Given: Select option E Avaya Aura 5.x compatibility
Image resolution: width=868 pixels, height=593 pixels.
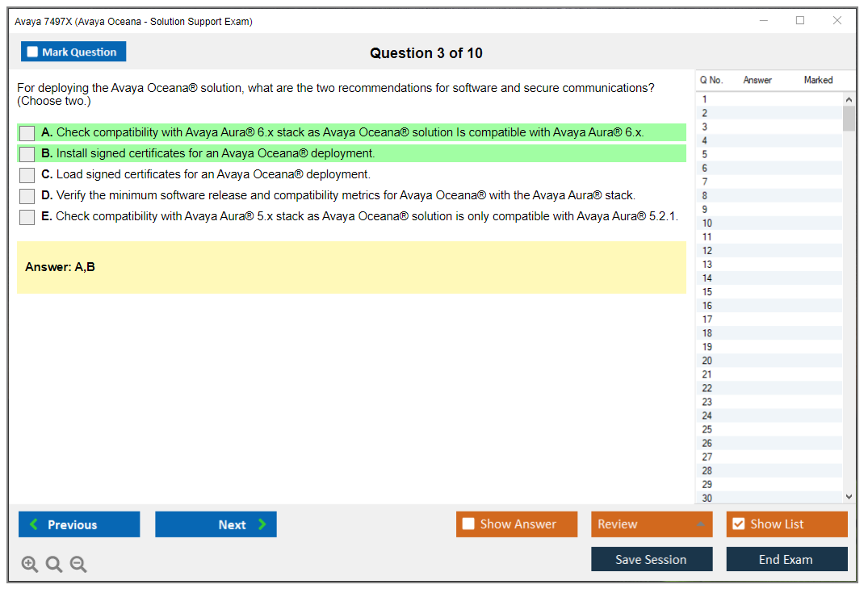Looking at the screenshot, I should pos(27,217).
